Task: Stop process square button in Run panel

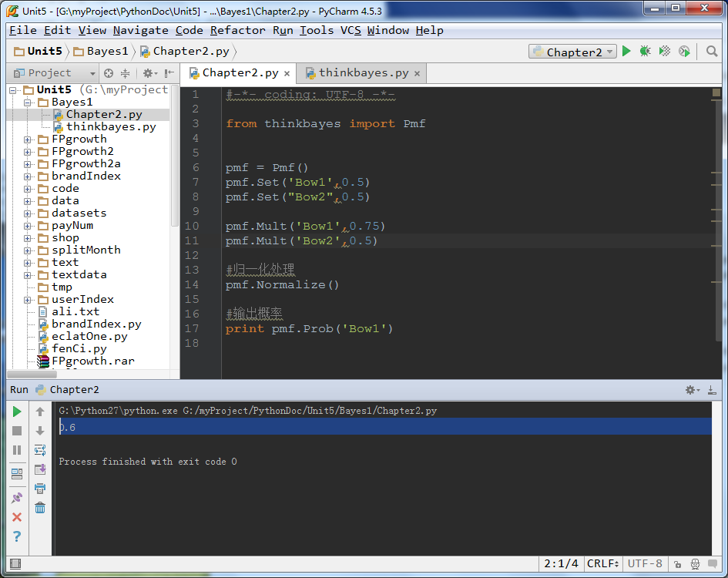Action: click(17, 431)
